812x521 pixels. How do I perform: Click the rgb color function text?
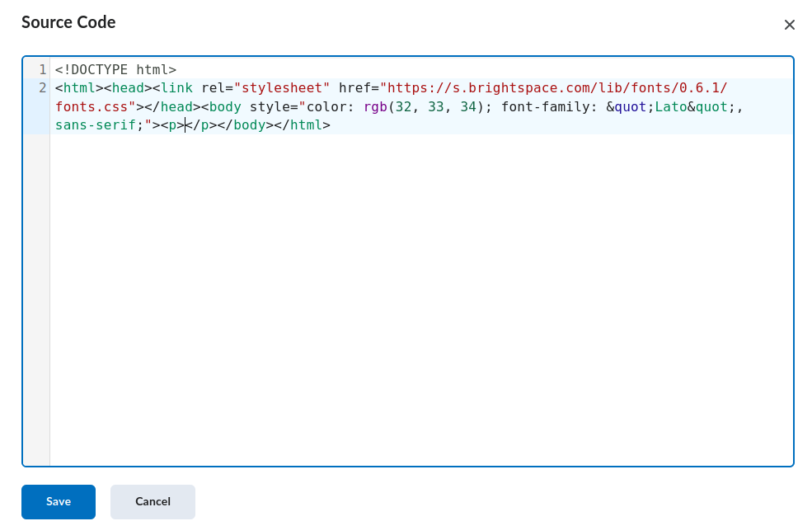tap(375, 106)
